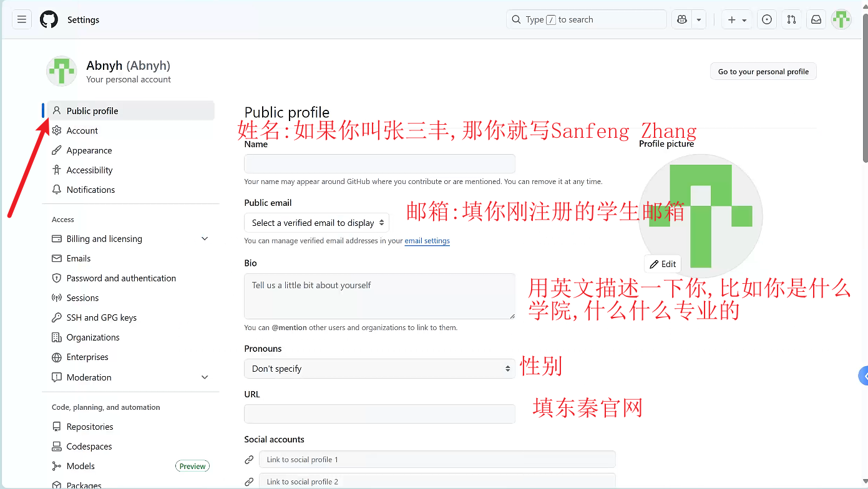868x489 pixels.
Task: Open the Issues icon in header
Action: [x=767, y=20]
